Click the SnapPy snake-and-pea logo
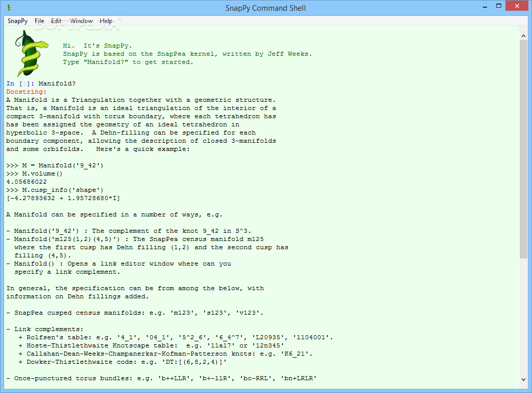Viewport: 532px width, 393px height. [32, 54]
